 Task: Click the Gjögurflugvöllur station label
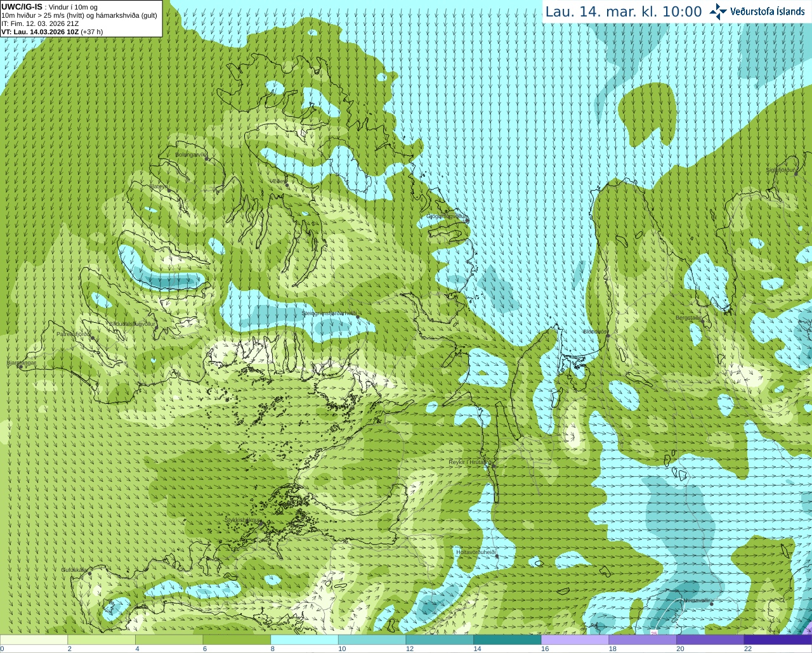tap(447, 216)
